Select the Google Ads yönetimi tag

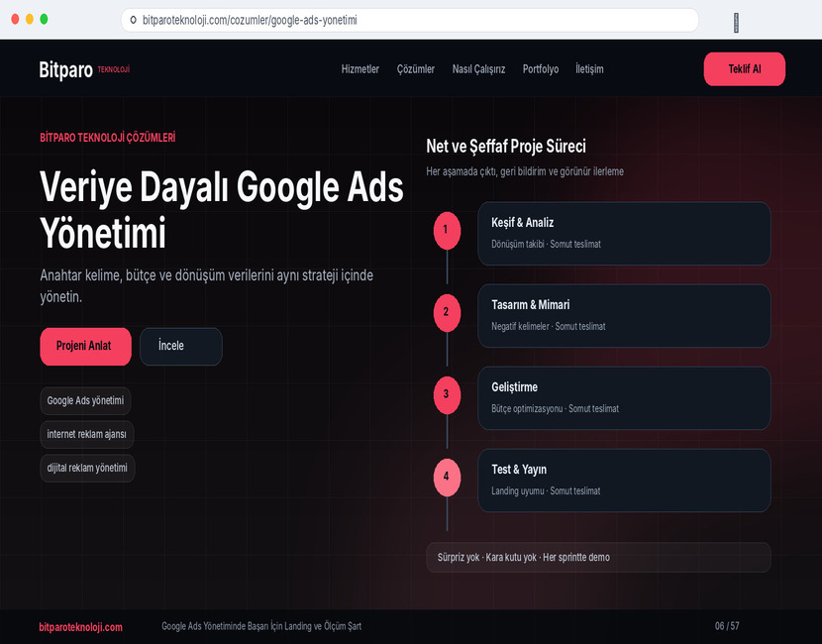point(85,400)
